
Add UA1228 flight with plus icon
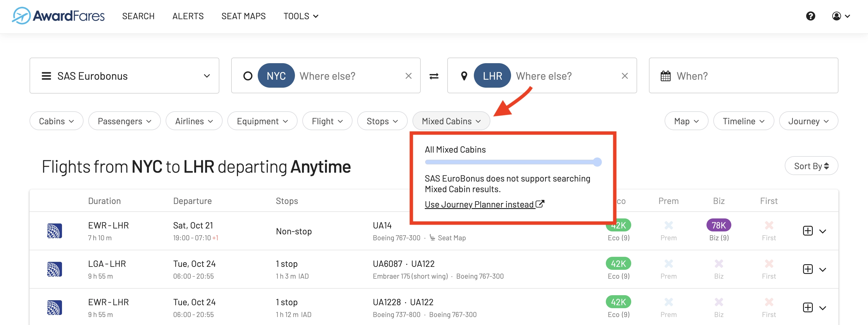[x=808, y=308]
